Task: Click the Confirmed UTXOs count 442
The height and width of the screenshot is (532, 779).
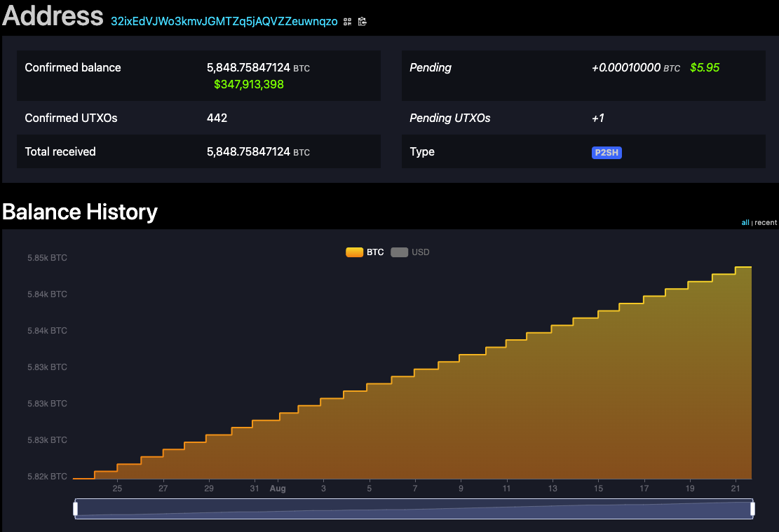Action: click(x=217, y=118)
